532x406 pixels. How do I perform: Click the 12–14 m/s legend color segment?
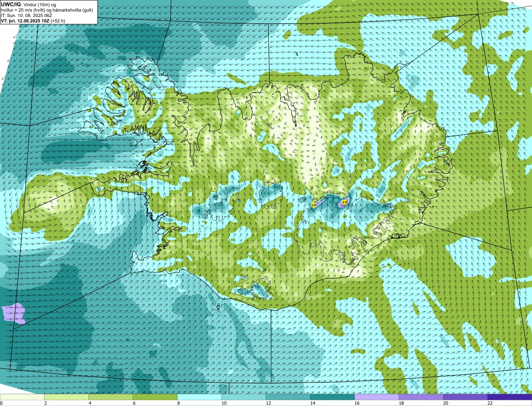coord(288,397)
